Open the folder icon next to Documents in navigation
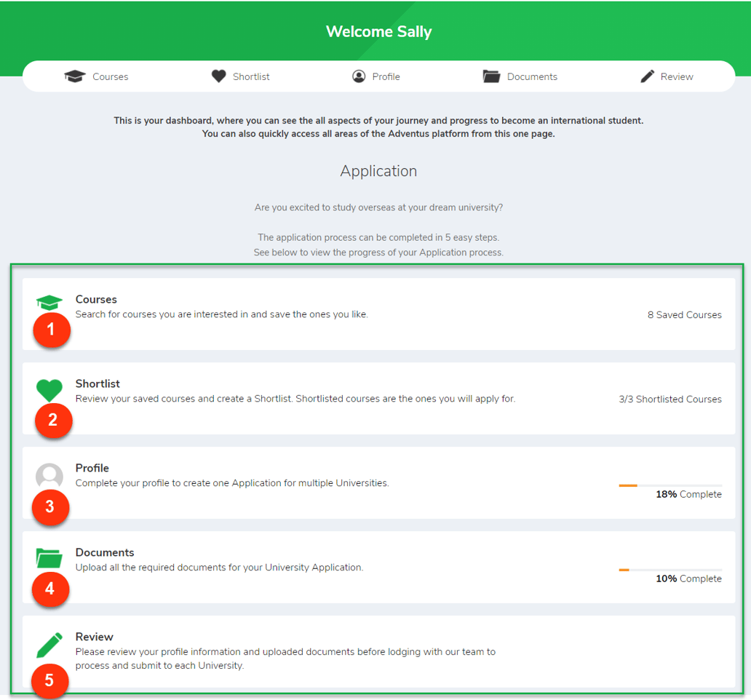Screen dimensions: 751x700 [x=491, y=76]
